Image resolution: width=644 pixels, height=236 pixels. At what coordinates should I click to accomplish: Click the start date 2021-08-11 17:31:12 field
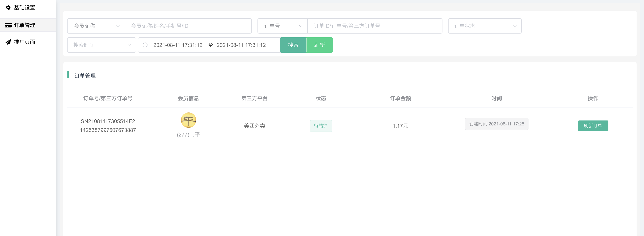(x=178, y=45)
